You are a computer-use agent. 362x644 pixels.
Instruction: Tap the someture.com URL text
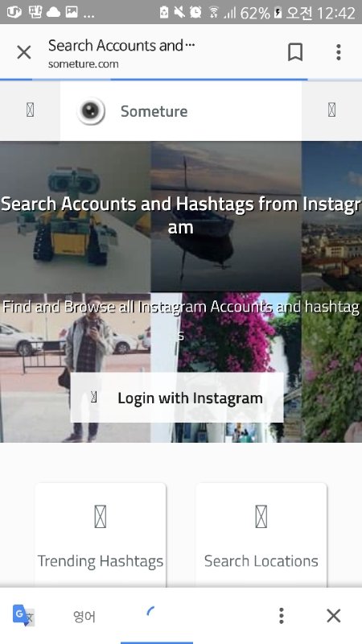point(84,64)
